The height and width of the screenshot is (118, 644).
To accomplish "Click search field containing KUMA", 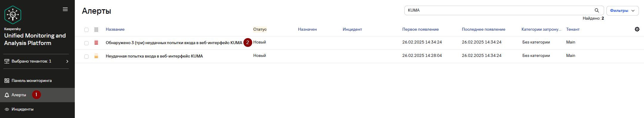I will pos(504,10).
